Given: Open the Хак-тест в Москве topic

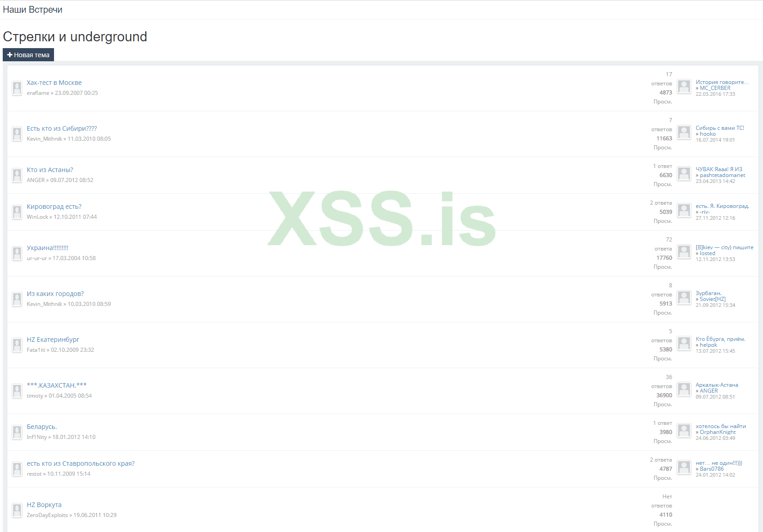Looking at the screenshot, I should coord(54,83).
